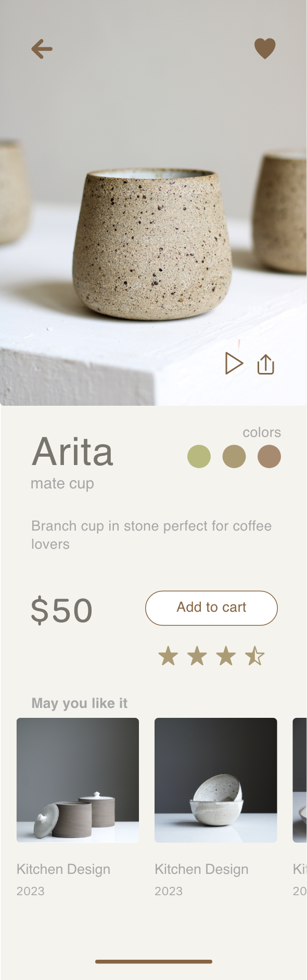Play the product video
307x980 pixels.
(234, 363)
